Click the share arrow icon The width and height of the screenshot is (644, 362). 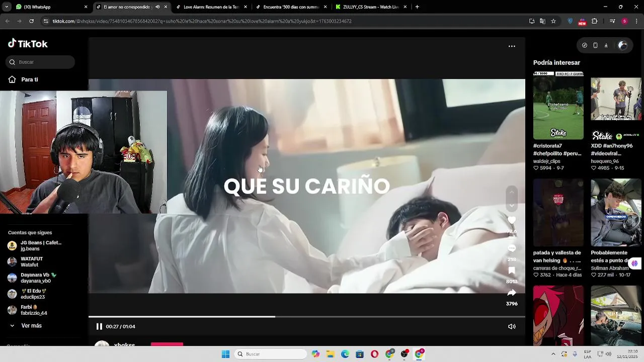point(512,293)
